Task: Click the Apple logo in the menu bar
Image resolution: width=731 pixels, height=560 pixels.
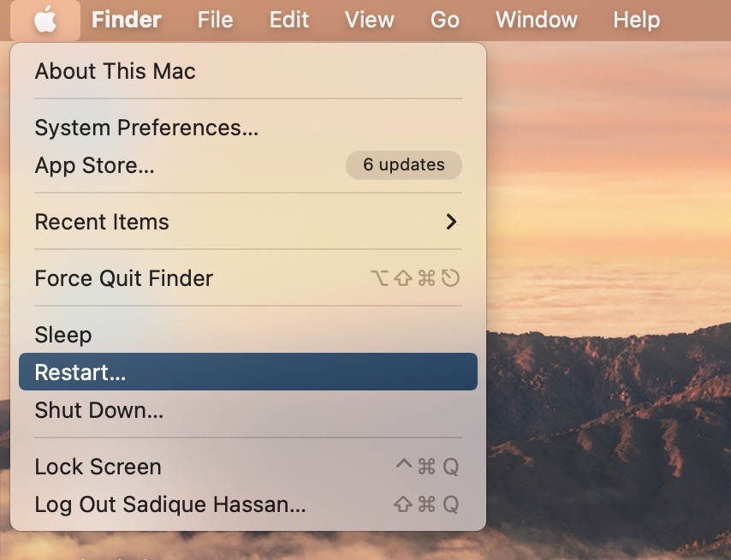Action: click(46, 20)
